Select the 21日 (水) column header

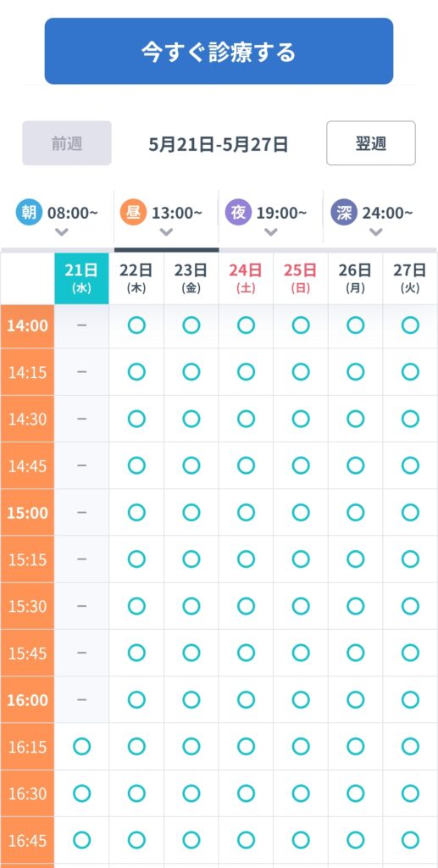tap(82, 278)
